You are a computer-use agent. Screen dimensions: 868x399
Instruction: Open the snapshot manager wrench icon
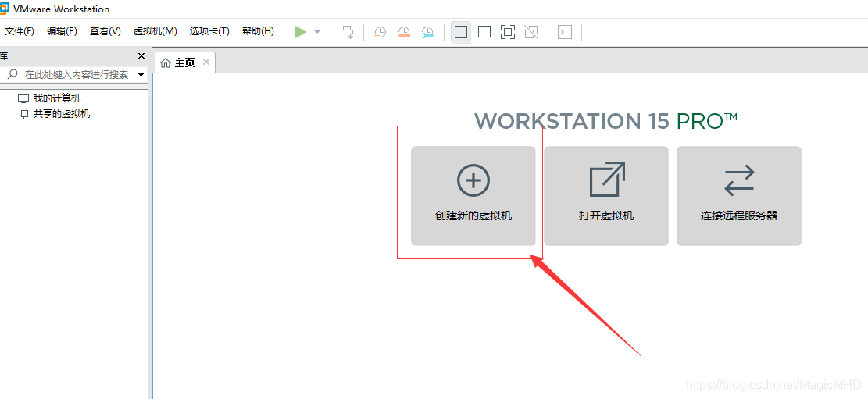click(x=428, y=32)
